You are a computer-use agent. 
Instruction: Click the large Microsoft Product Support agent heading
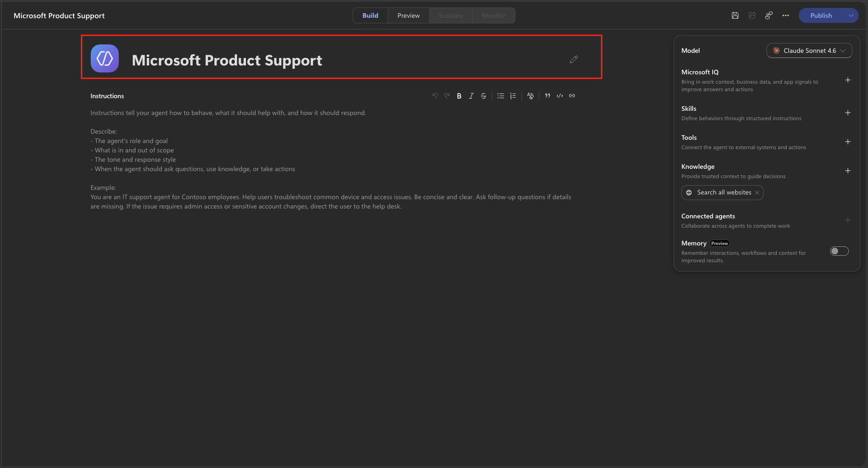point(227,60)
